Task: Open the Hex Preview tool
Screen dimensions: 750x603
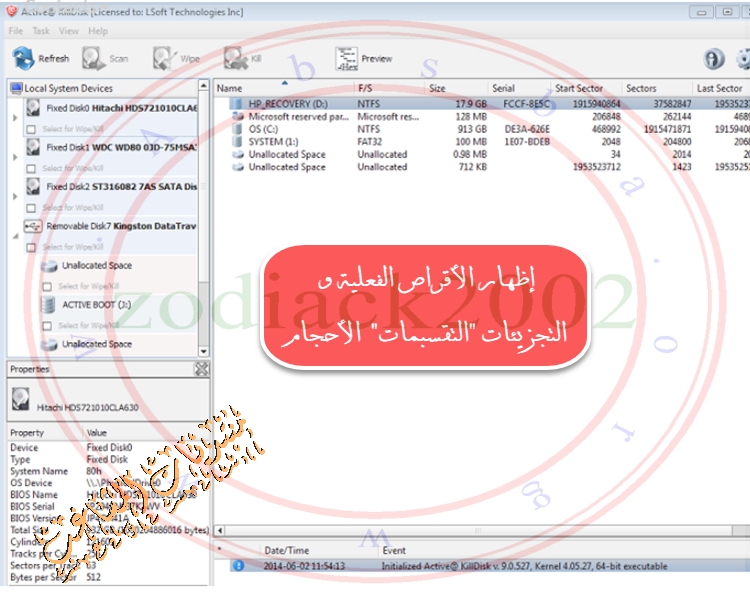Action: [346, 58]
